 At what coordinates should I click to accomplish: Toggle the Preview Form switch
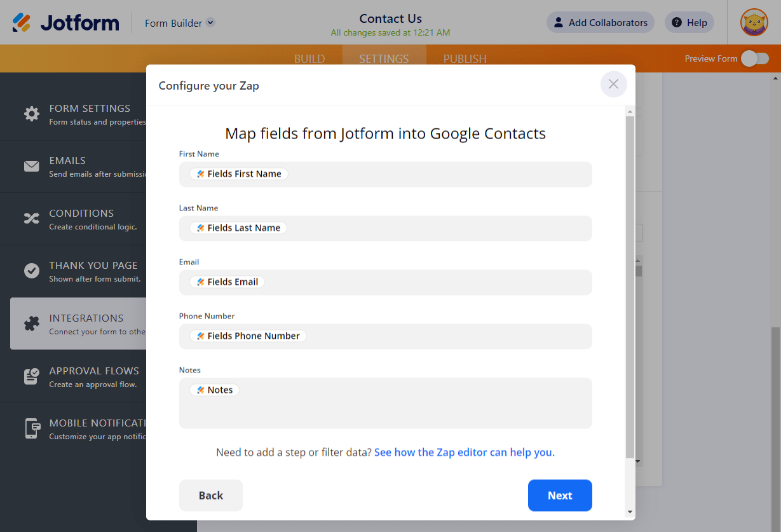pos(755,58)
